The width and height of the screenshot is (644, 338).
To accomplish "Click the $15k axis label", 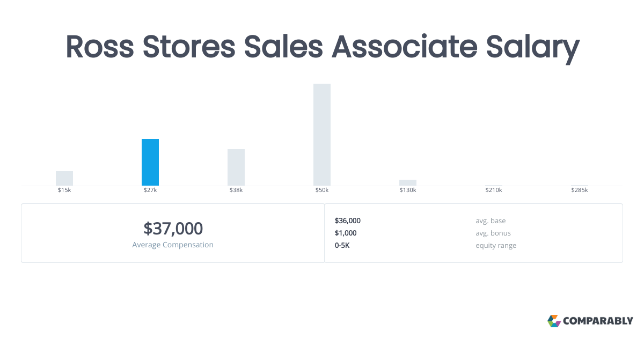I will tap(64, 190).
